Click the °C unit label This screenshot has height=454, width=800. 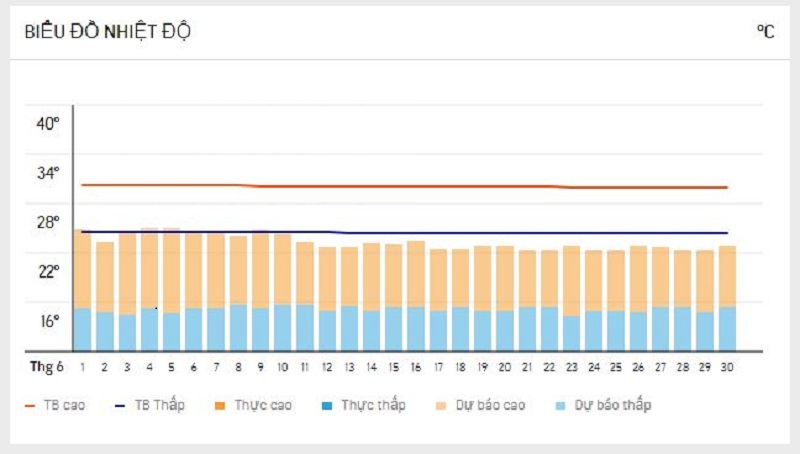[x=766, y=32]
